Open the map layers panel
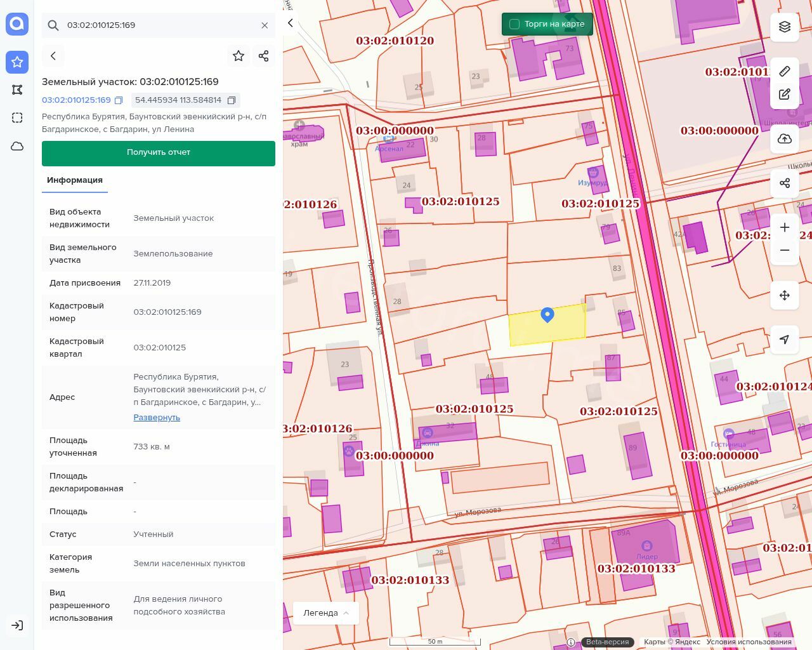This screenshot has height=650, width=812. pos(785,27)
